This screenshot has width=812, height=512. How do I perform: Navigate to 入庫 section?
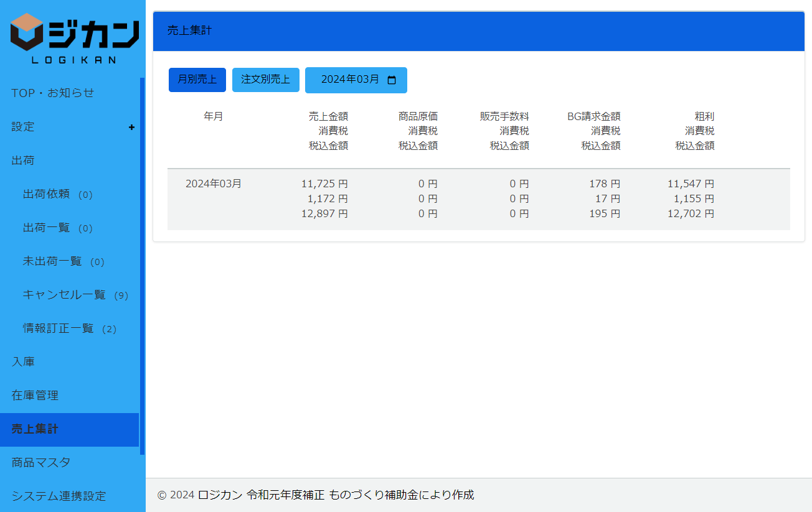tap(23, 362)
